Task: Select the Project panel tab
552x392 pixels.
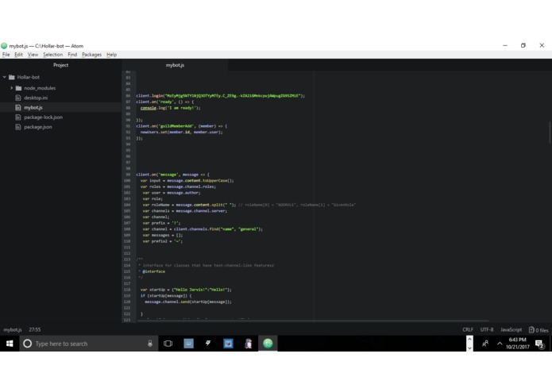Action: (60, 65)
